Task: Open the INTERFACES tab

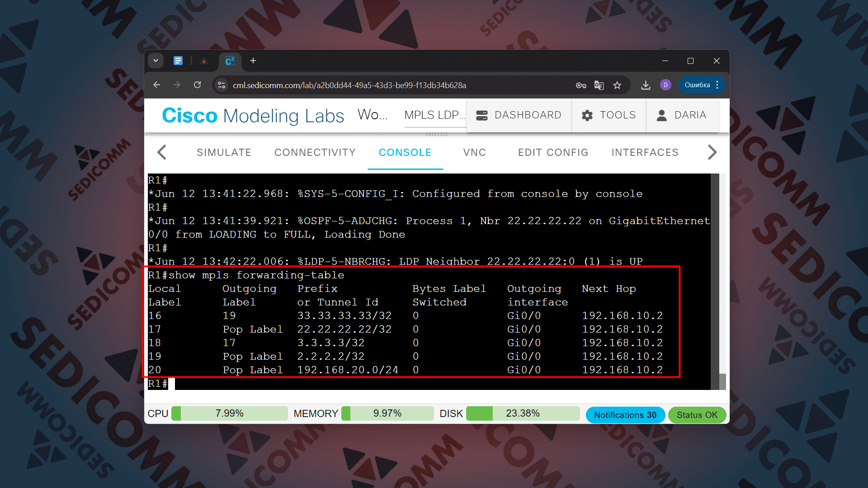Action: (645, 153)
